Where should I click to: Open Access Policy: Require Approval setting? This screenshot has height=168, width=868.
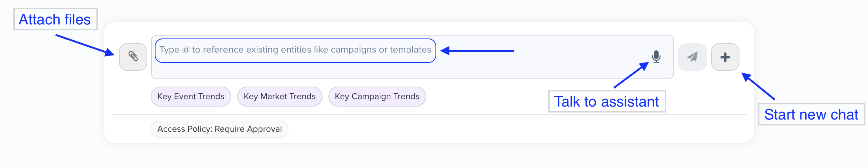[x=219, y=129]
